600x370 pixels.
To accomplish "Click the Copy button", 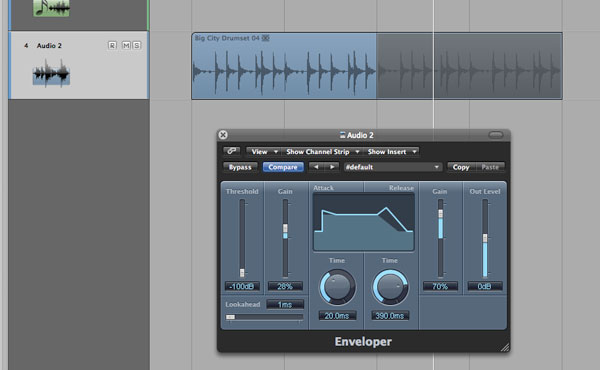I will click(461, 167).
